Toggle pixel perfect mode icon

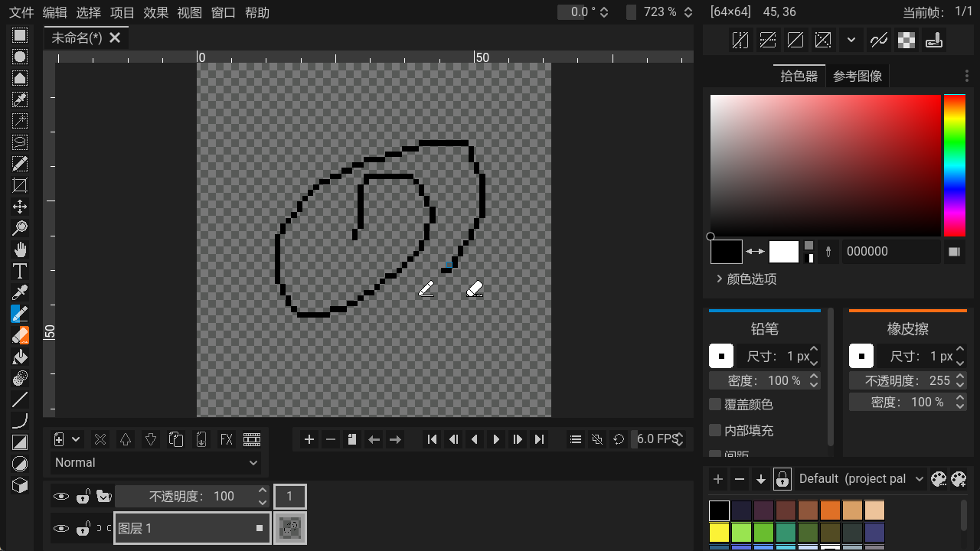pos(879,40)
